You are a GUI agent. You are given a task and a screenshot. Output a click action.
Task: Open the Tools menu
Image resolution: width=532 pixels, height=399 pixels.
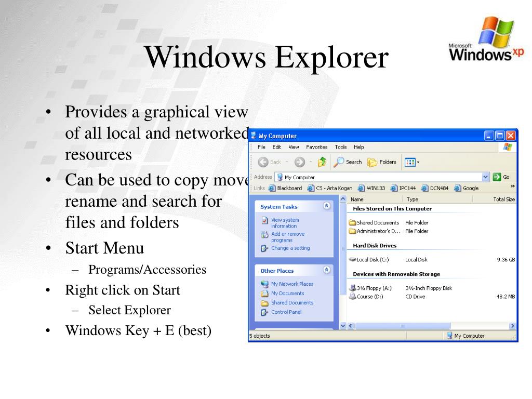[x=341, y=147]
